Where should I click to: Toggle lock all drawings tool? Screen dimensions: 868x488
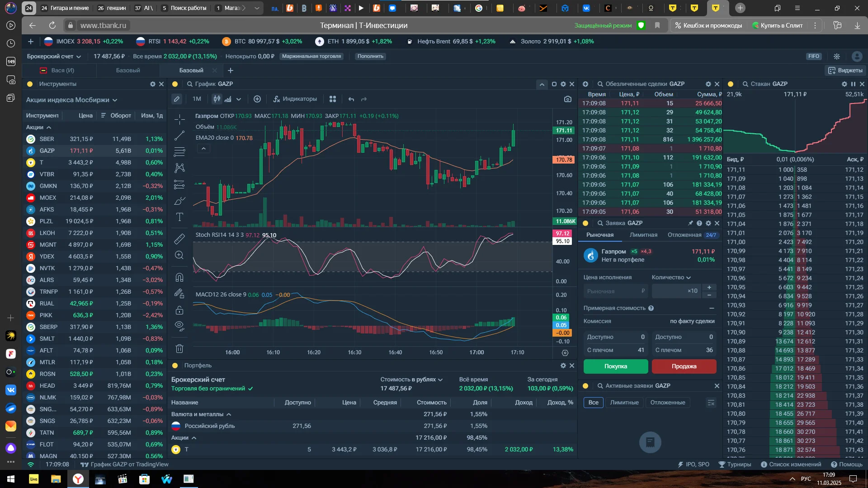tap(179, 310)
